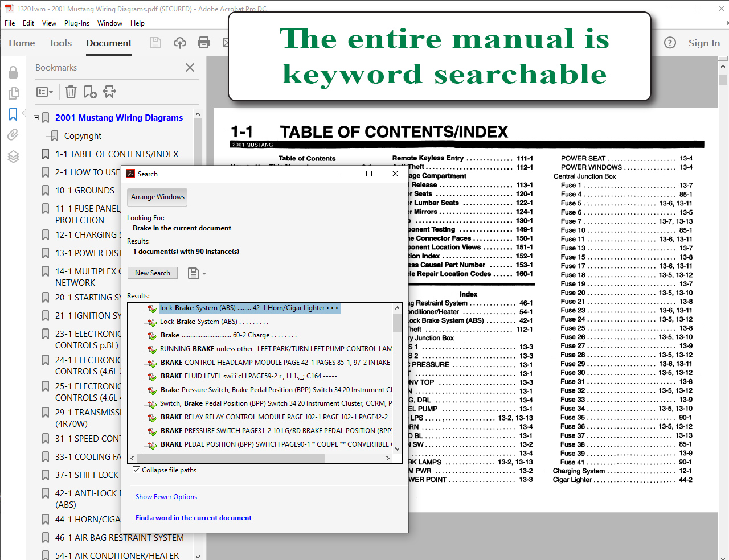Open 10-1 GROUNDS bookmark
The width and height of the screenshot is (729, 560).
pos(85,191)
